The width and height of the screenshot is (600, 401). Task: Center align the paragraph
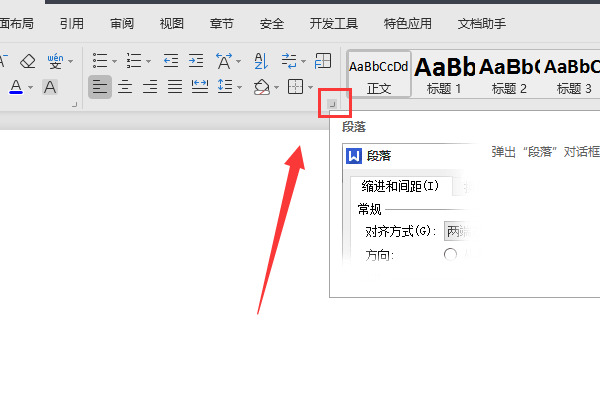point(125,87)
